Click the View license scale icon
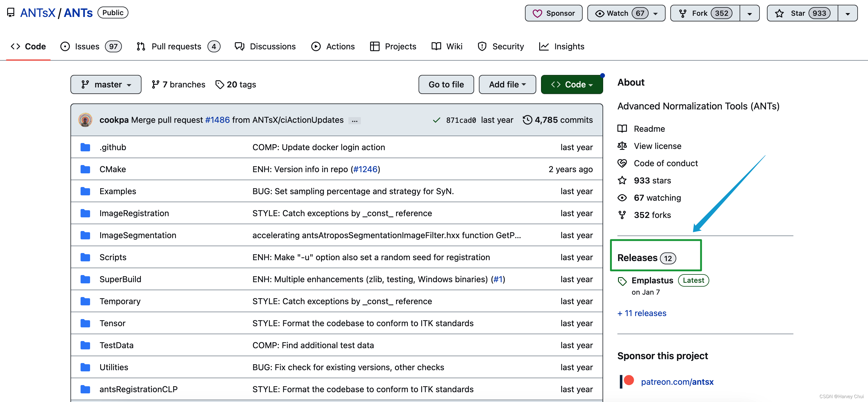Viewport: 868px width, 402px height. [x=622, y=146]
